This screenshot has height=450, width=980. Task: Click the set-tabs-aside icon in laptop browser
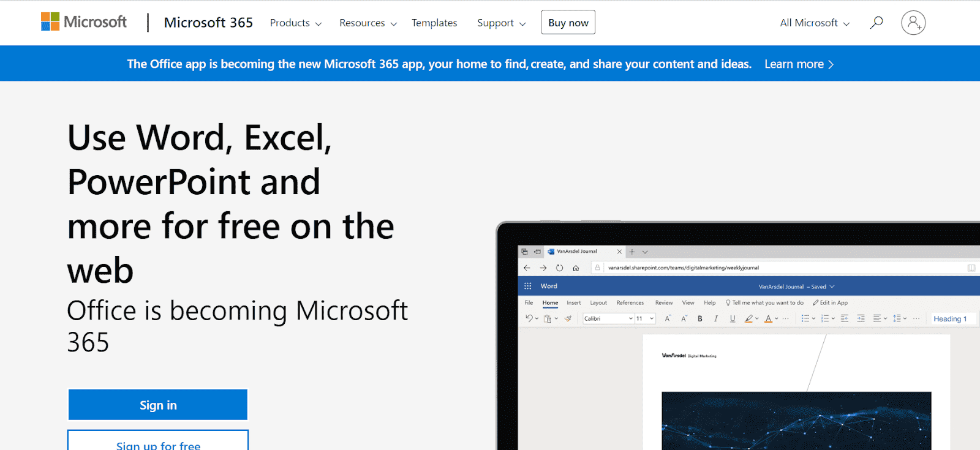(537, 252)
